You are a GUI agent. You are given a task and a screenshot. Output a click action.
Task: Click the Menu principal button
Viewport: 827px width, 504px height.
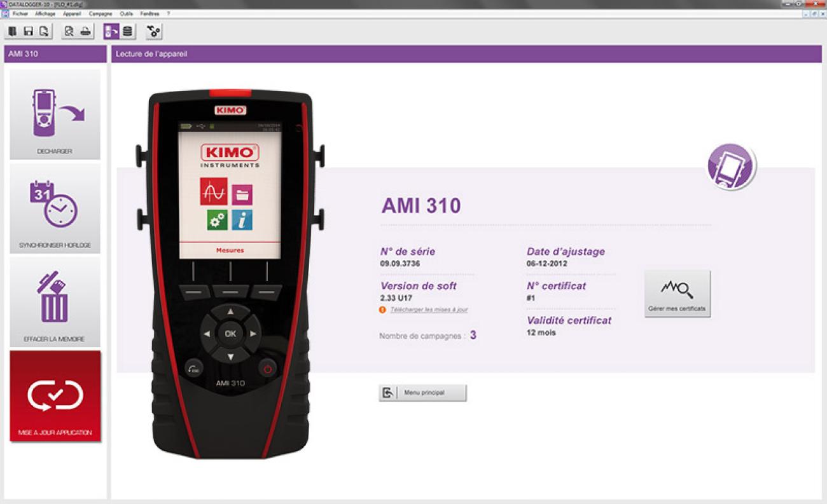pos(422,393)
